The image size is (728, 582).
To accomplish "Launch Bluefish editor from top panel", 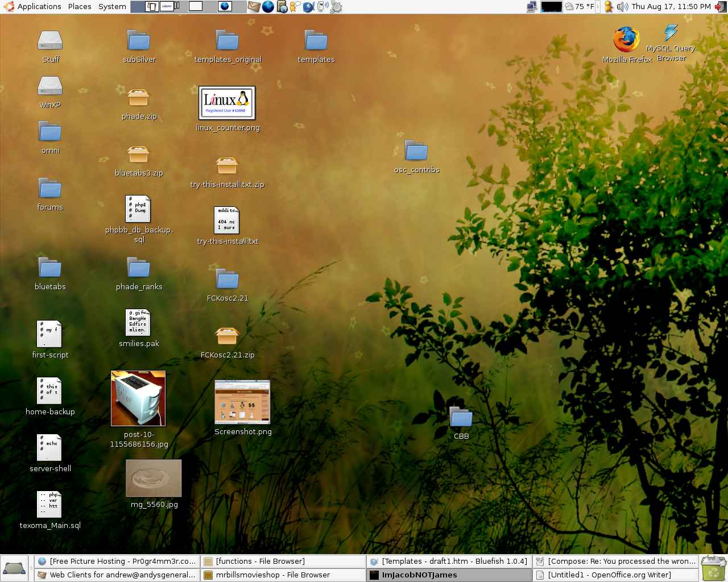I will [309, 7].
